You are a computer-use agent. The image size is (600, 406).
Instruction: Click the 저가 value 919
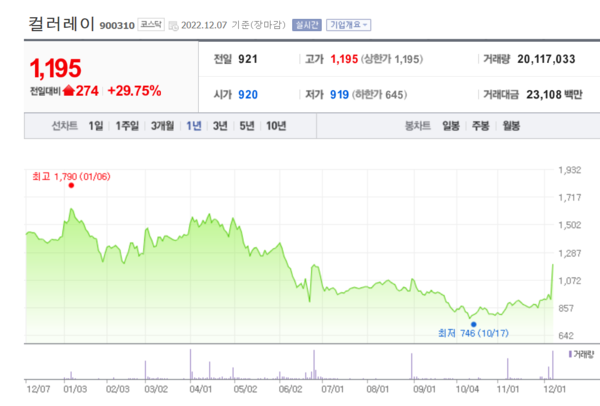click(x=339, y=95)
